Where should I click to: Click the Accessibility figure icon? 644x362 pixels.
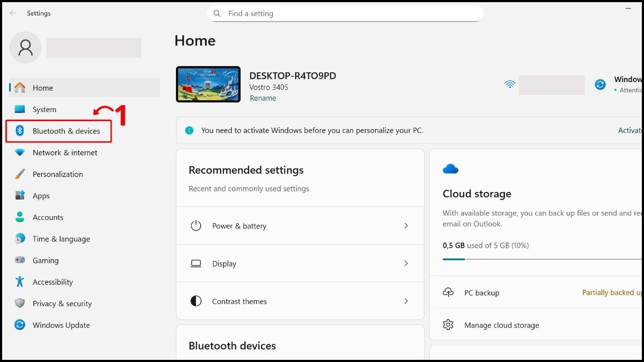point(20,282)
